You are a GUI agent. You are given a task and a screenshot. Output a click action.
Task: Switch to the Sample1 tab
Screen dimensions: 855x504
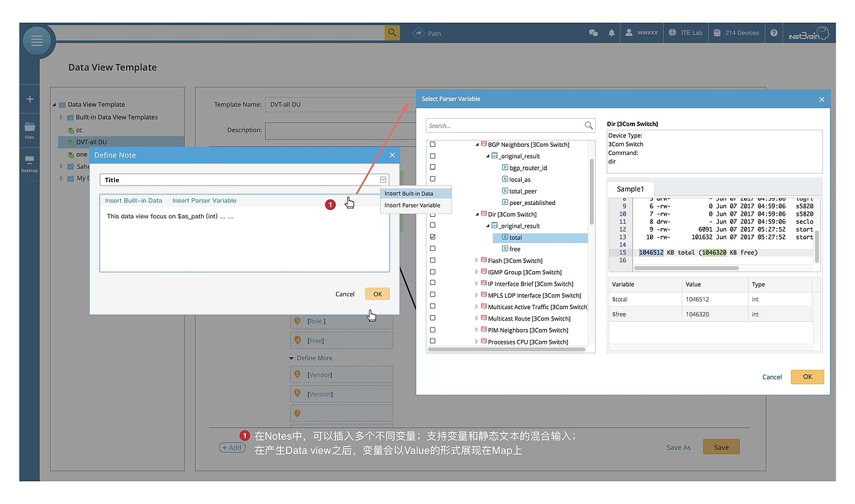pos(630,189)
